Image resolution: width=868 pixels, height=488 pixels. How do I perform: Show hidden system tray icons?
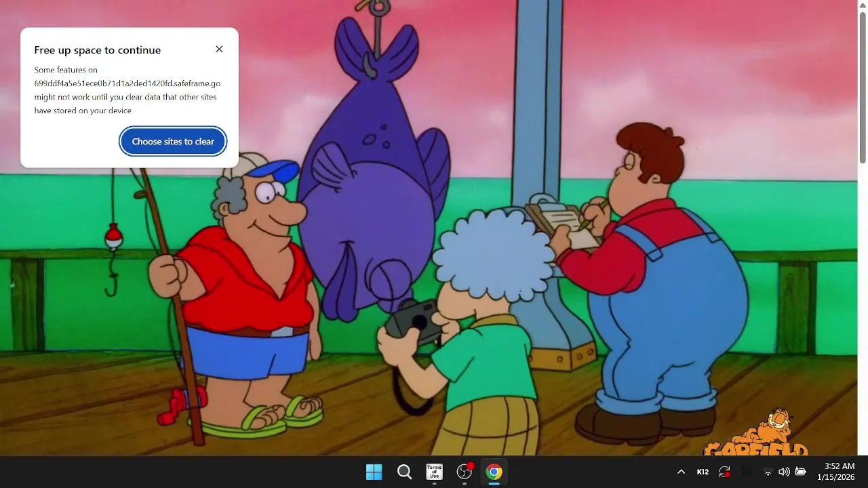pyautogui.click(x=681, y=472)
